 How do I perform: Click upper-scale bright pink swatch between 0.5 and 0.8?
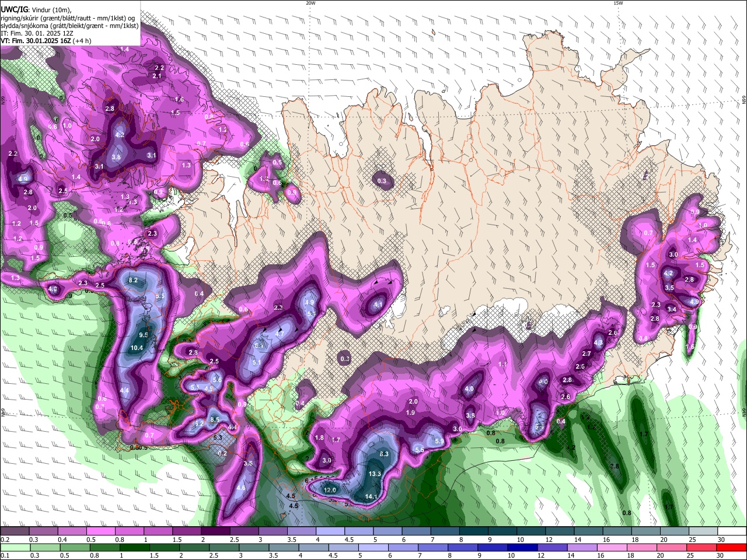coord(100,531)
